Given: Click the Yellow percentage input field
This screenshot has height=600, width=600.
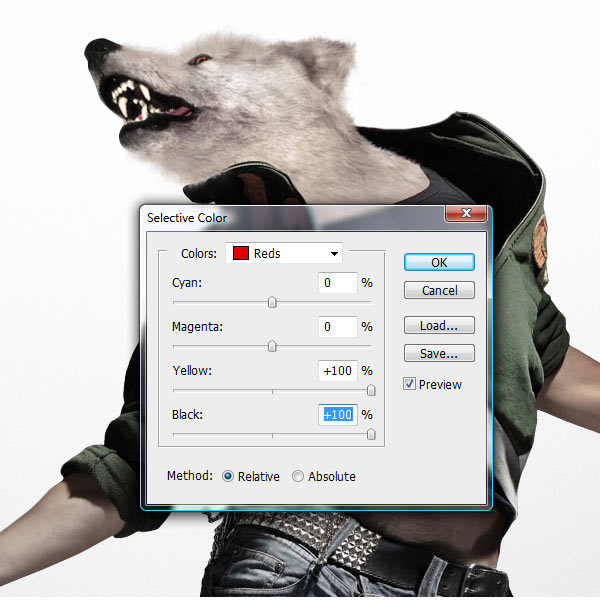Looking at the screenshot, I should (338, 370).
